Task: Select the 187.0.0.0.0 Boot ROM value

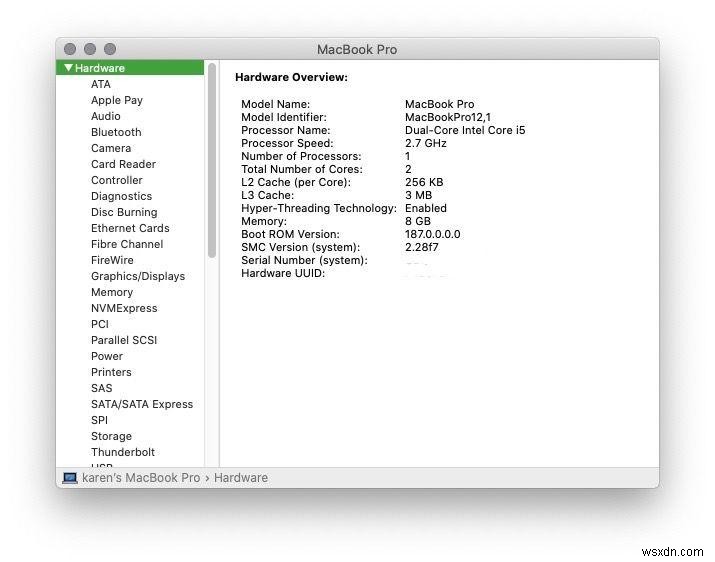Action: pyautogui.click(x=433, y=234)
